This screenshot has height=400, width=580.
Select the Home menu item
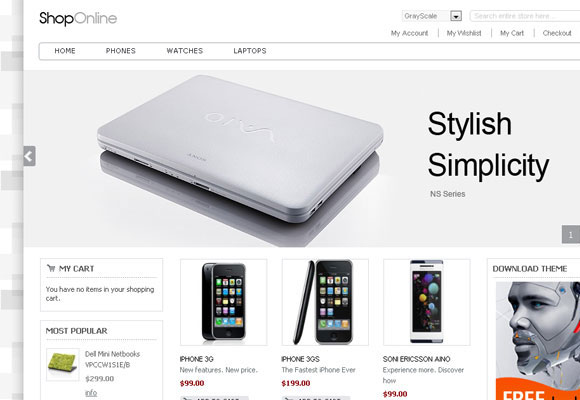pyautogui.click(x=65, y=51)
